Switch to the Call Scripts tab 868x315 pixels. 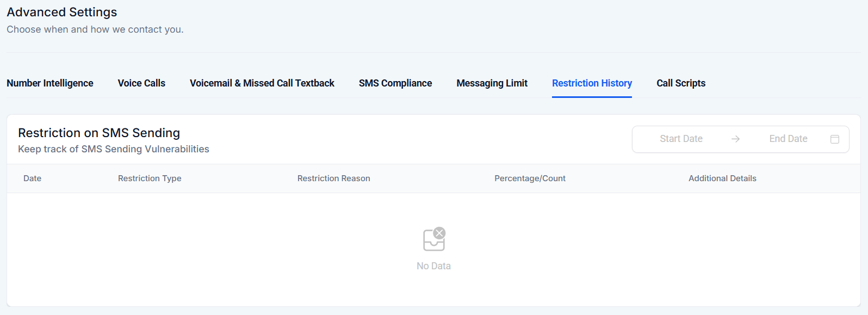point(680,83)
